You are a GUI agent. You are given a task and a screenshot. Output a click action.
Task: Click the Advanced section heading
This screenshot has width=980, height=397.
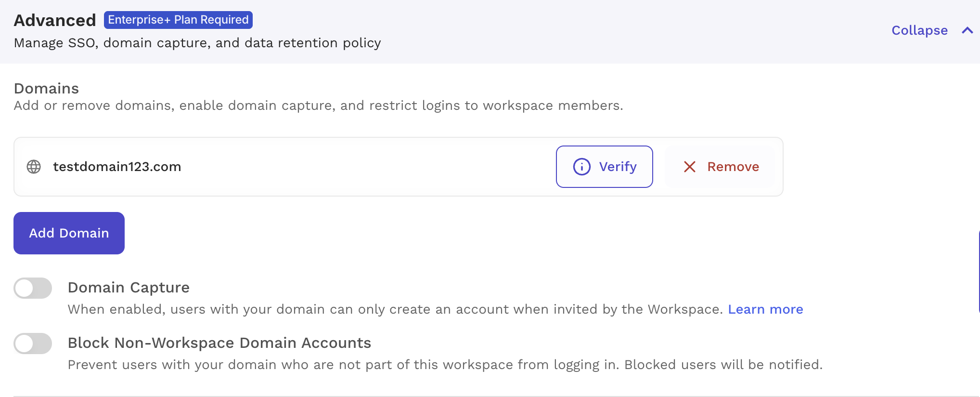click(x=54, y=20)
